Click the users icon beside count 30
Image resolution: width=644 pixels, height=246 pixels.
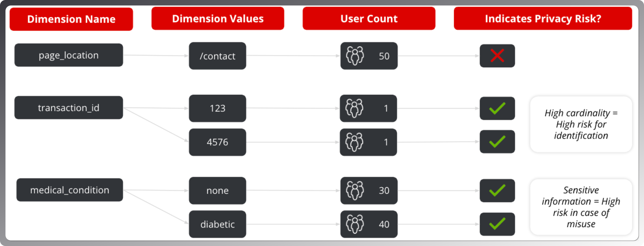pyautogui.click(x=355, y=190)
